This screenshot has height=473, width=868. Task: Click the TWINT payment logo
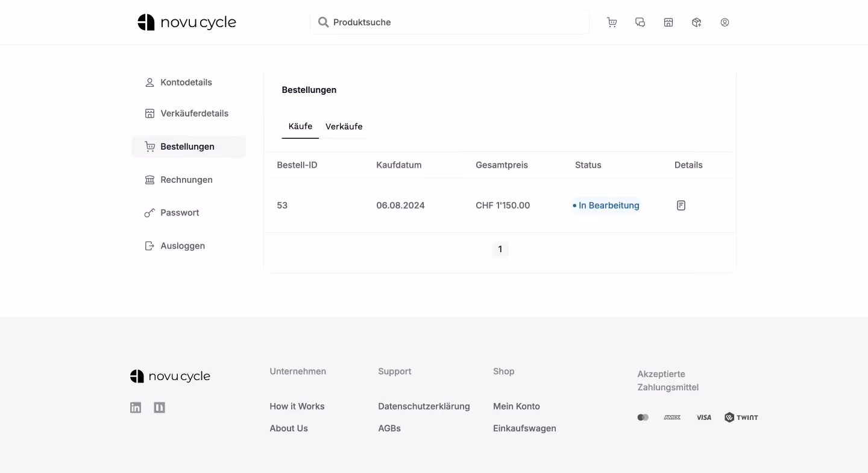pyautogui.click(x=741, y=417)
